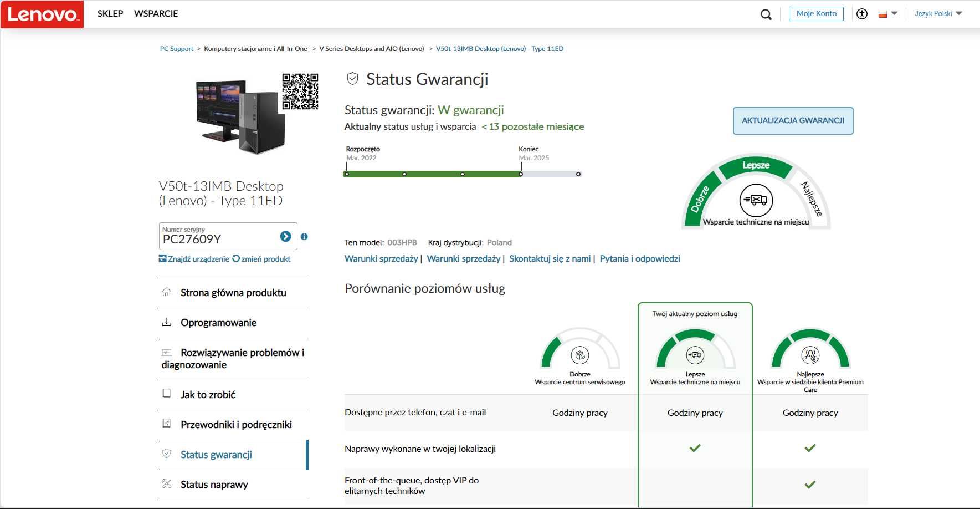Click the serial number info icon
The height and width of the screenshot is (509, 980).
click(304, 237)
